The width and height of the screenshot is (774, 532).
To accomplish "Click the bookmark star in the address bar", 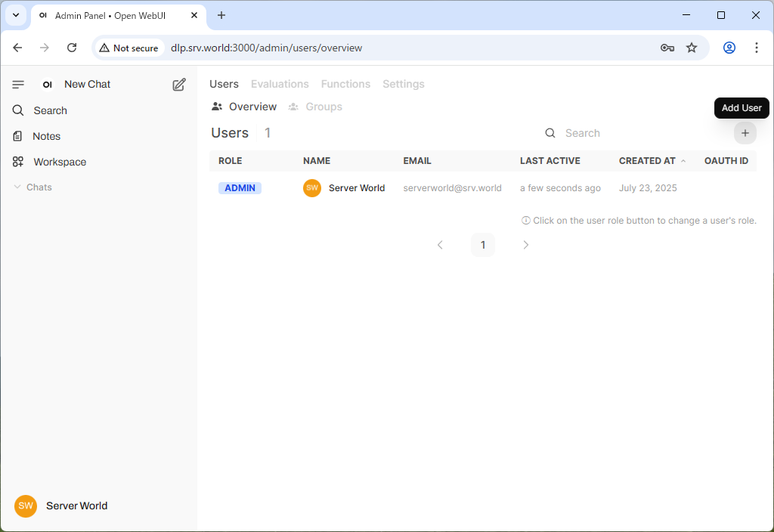I will 692,47.
